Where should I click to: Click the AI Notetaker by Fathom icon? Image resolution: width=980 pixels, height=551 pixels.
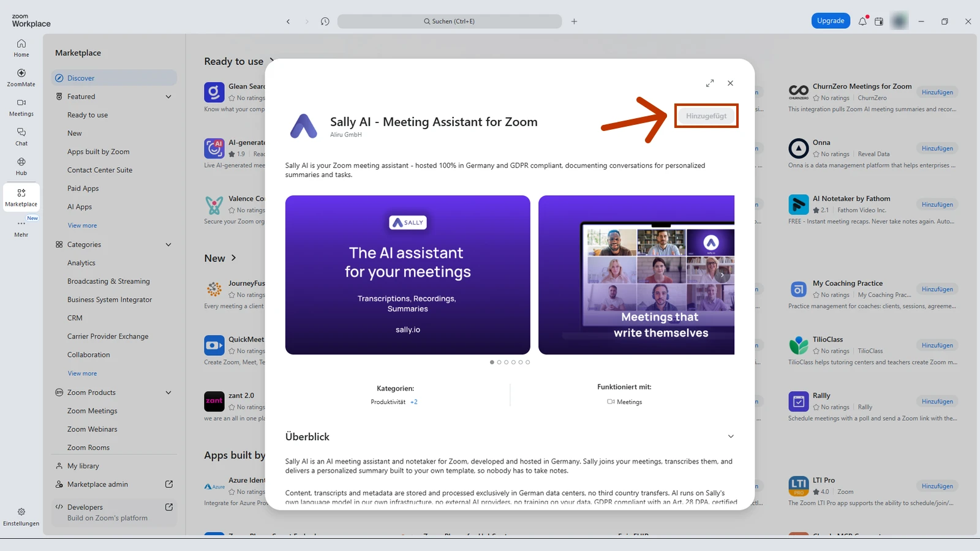(799, 204)
